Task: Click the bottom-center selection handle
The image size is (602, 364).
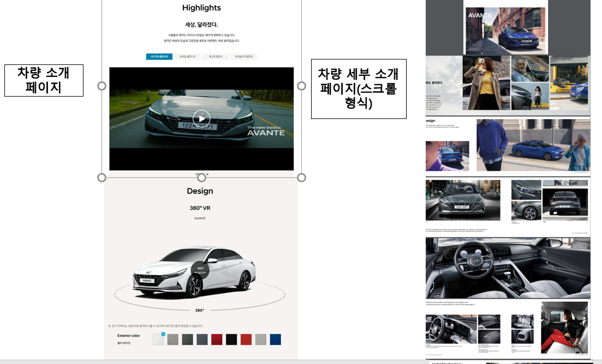Action: [201, 177]
